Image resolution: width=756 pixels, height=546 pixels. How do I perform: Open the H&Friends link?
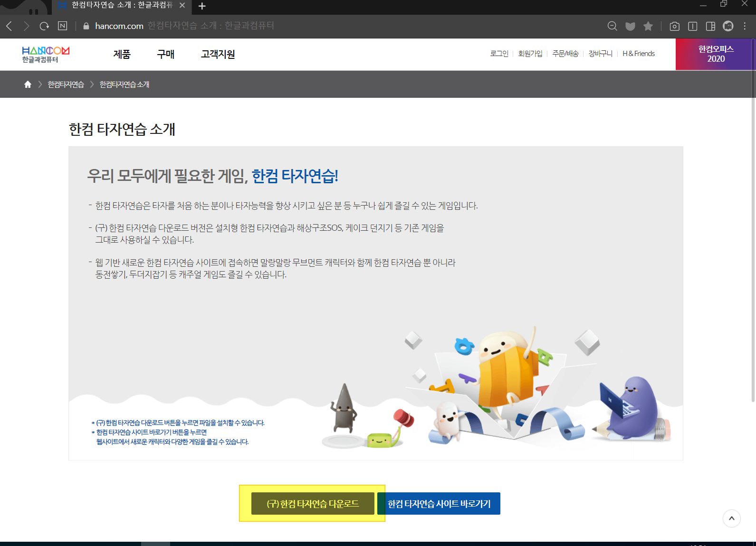click(639, 54)
